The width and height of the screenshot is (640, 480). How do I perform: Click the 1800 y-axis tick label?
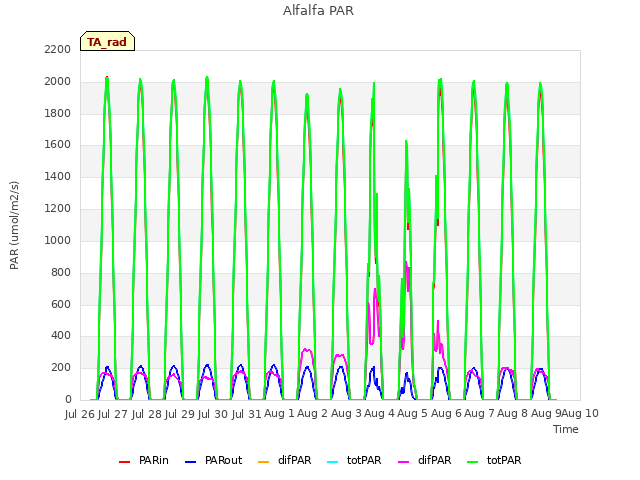tap(58, 113)
